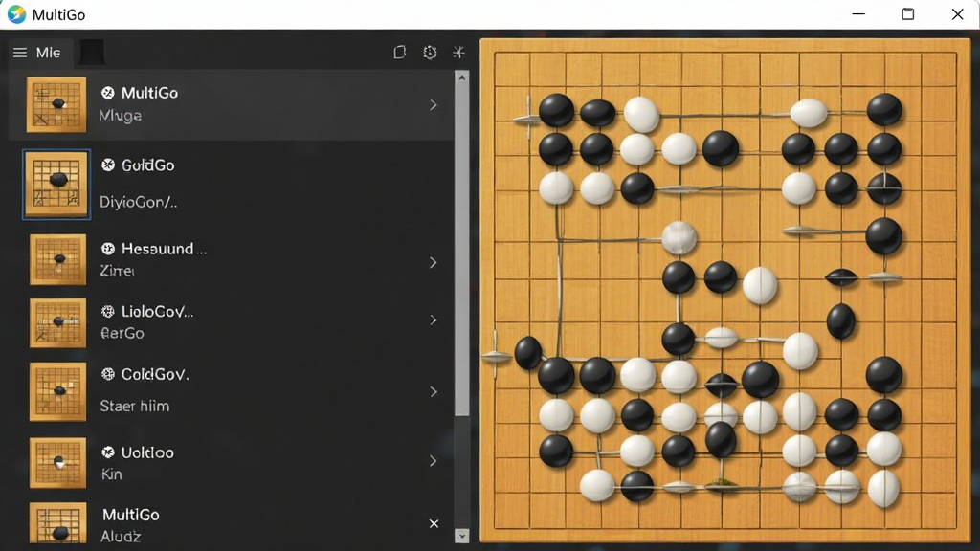
Task: Select the Kin subtitle text
Action: click(x=112, y=474)
